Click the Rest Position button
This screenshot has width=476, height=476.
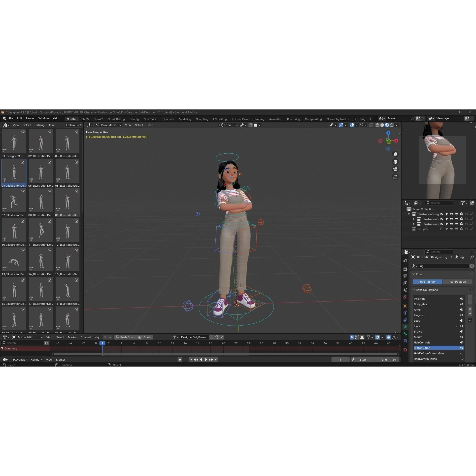457,282
